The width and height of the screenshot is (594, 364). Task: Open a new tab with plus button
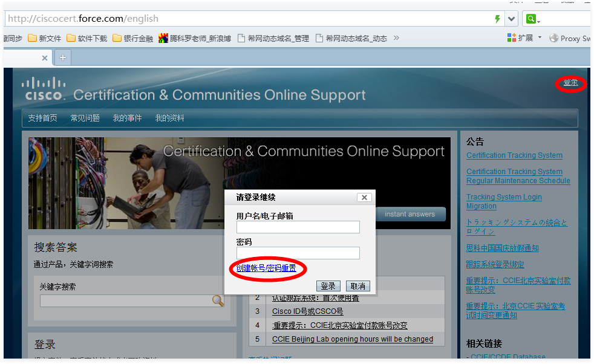pyautogui.click(x=63, y=57)
